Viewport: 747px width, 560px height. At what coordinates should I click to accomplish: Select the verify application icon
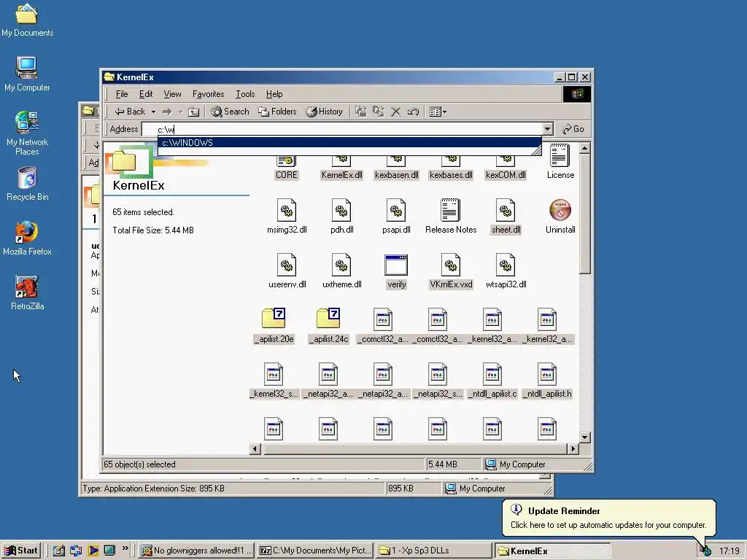[x=396, y=271]
